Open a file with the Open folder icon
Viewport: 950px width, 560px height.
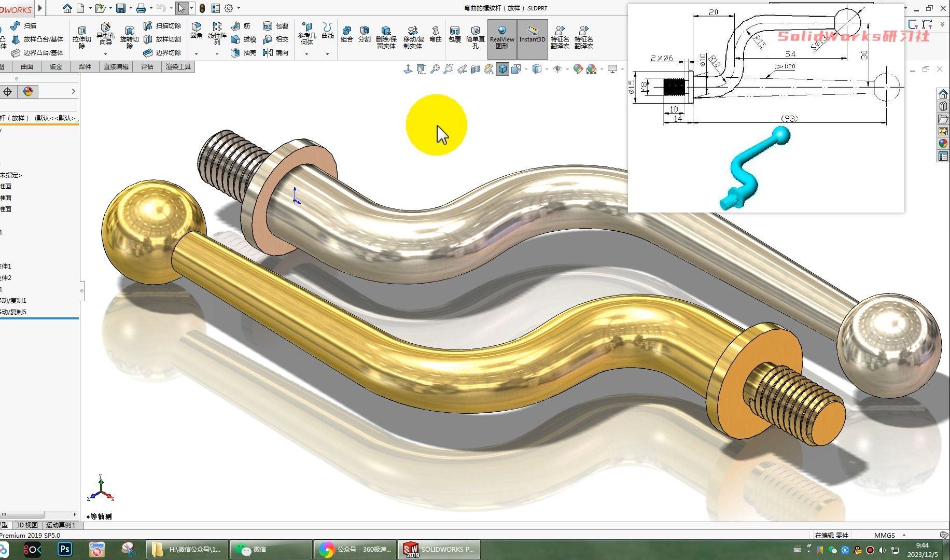pyautogui.click(x=100, y=8)
